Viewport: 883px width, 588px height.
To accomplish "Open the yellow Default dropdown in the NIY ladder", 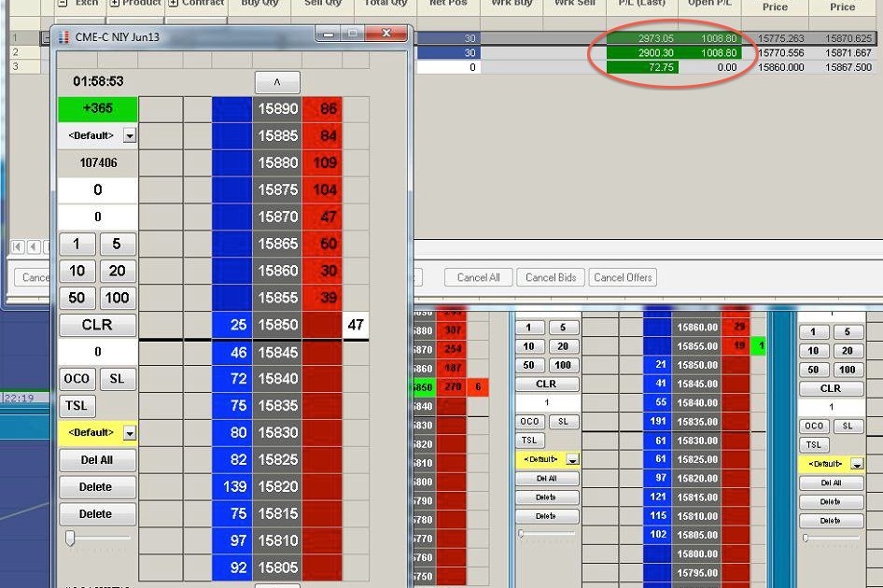I will tap(130, 433).
